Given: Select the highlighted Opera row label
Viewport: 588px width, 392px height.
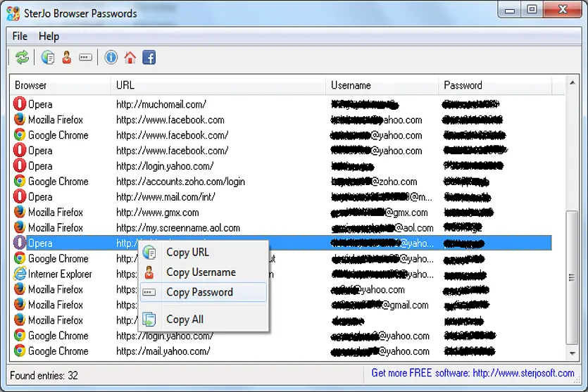Looking at the screenshot, I should click(x=40, y=244).
